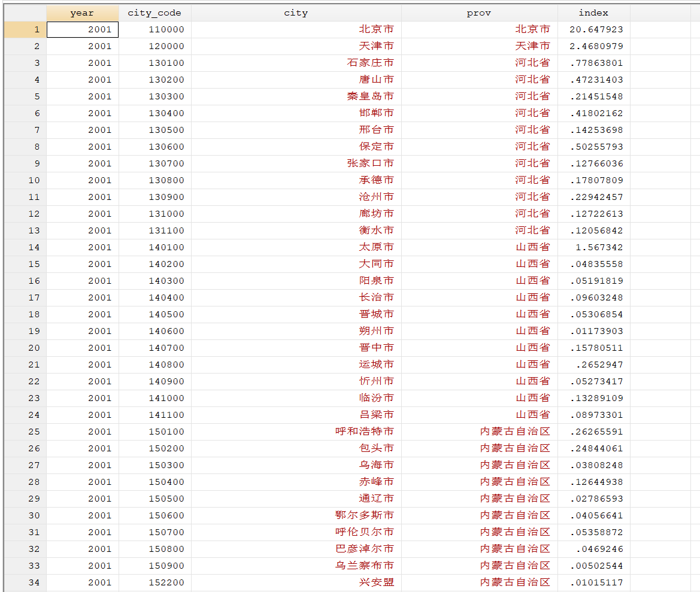Click city_code cell 130100

click(x=155, y=63)
